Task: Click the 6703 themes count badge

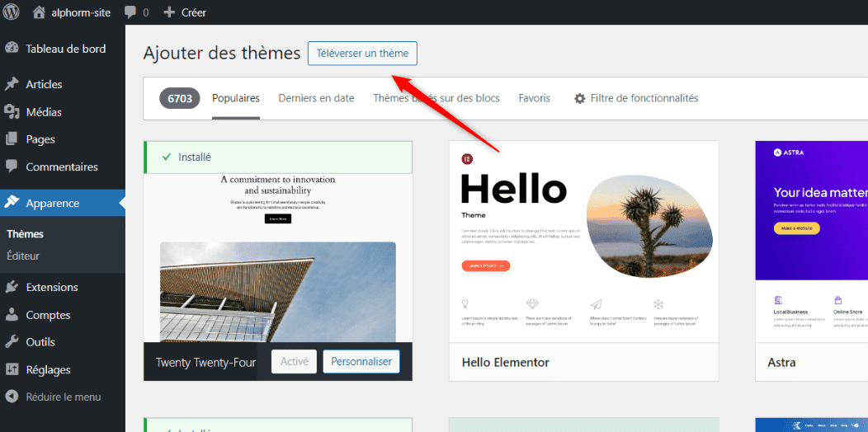Action: (179, 98)
